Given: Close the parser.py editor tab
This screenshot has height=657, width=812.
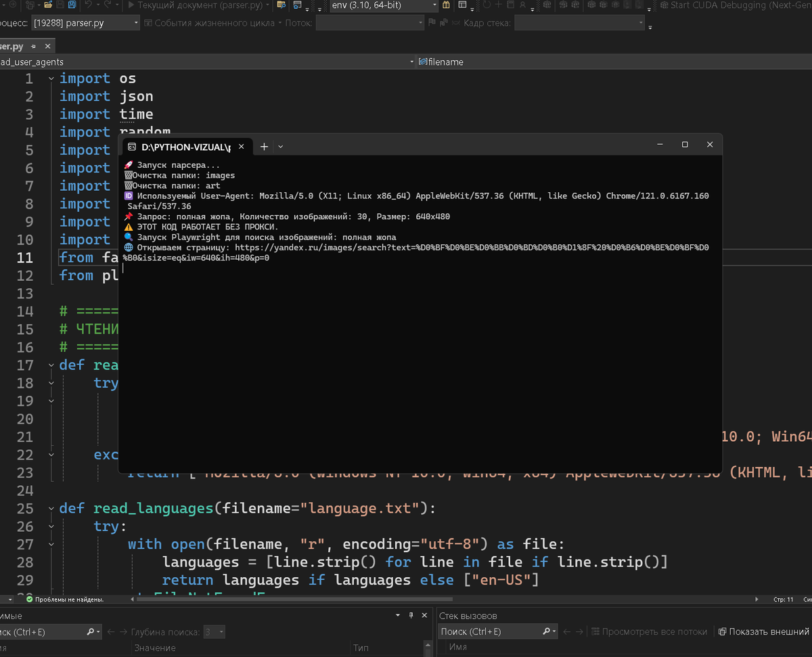Looking at the screenshot, I should [47, 47].
